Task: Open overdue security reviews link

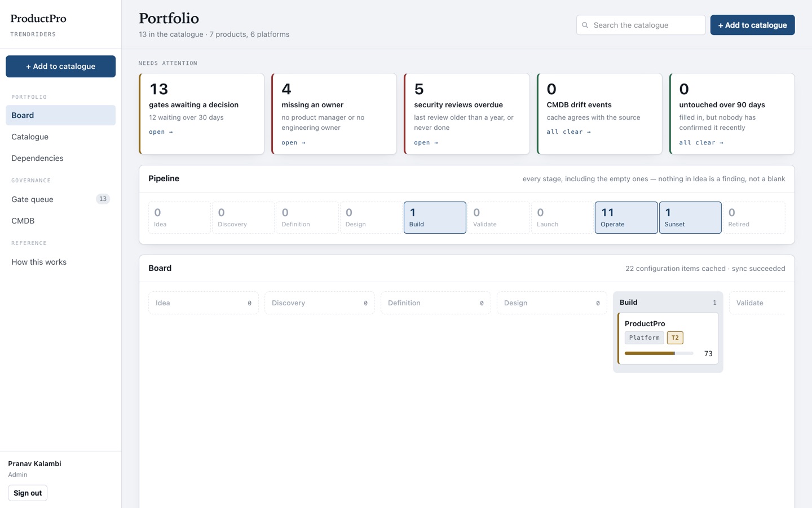Action: (426, 143)
